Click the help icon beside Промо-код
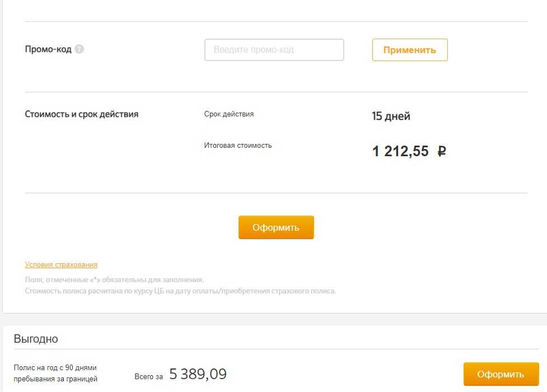Screen dimensions: 547x392 click(x=80, y=49)
